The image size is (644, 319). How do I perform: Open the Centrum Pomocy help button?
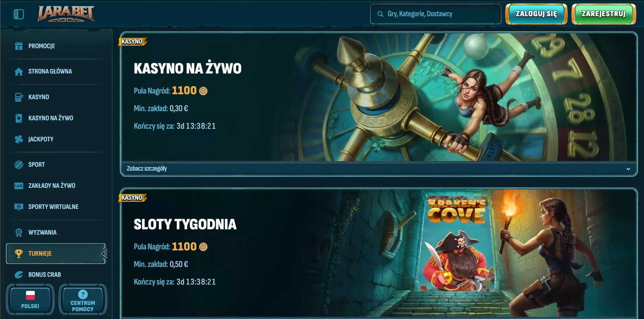tap(83, 299)
